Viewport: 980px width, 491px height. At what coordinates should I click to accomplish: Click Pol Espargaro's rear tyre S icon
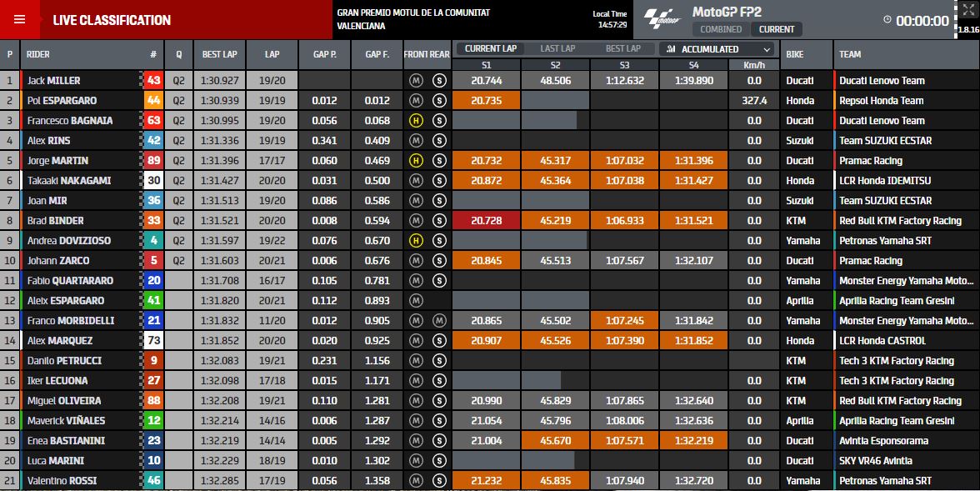point(439,101)
